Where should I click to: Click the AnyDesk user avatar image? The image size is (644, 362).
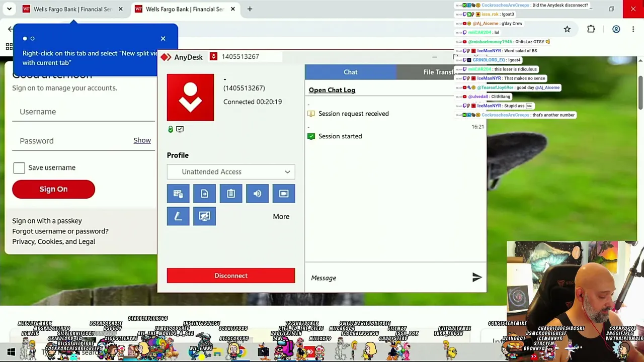190,98
